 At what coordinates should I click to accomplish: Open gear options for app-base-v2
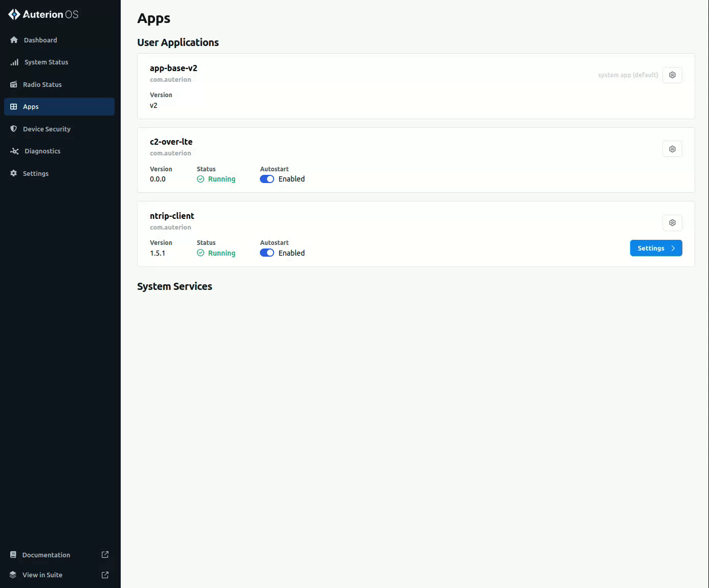click(672, 75)
